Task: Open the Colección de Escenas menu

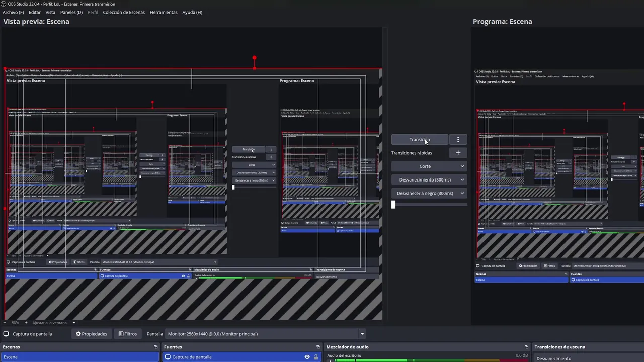Action: (124, 12)
